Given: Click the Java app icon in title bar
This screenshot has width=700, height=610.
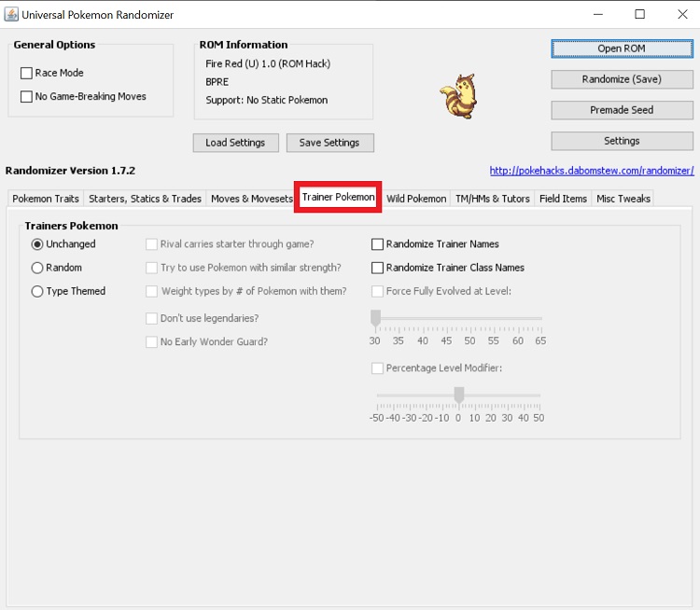Looking at the screenshot, I should [11, 14].
